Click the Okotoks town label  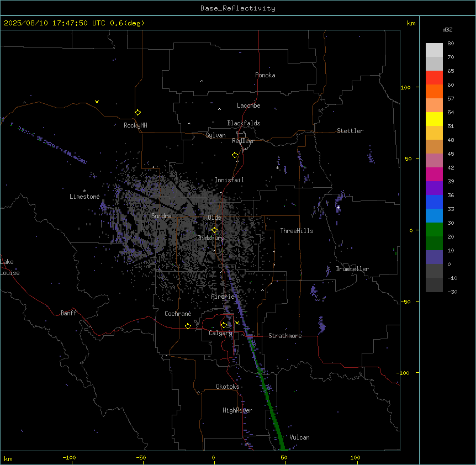point(228,387)
